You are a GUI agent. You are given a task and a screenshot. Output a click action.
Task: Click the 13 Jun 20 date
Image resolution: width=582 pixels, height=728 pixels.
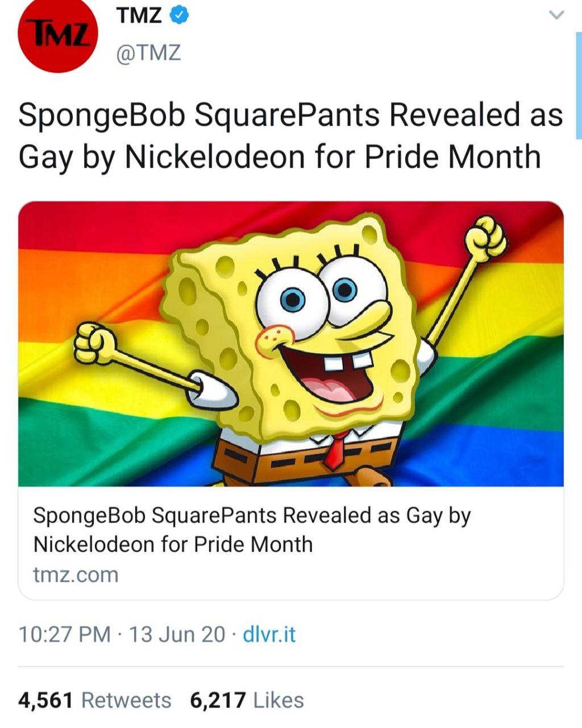(x=177, y=634)
